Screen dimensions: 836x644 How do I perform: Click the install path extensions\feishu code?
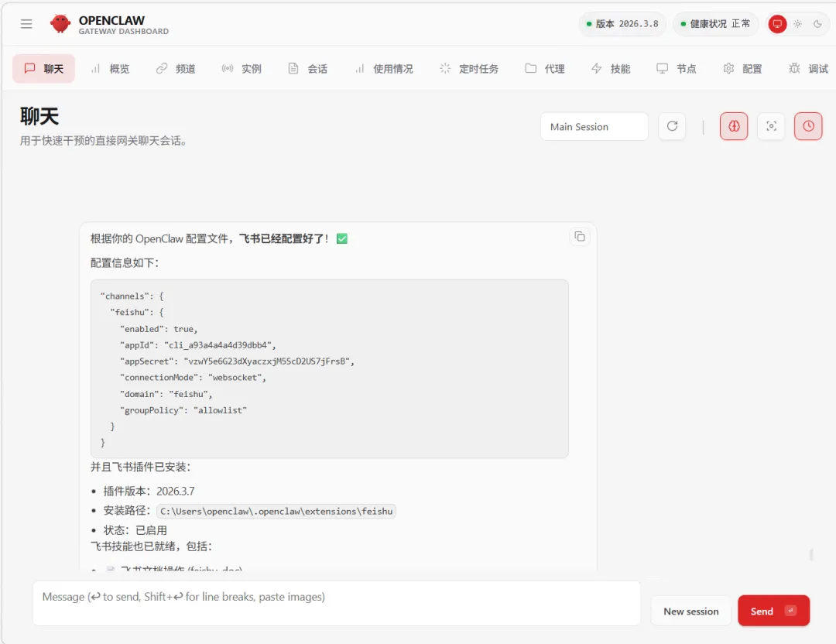[276, 512]
